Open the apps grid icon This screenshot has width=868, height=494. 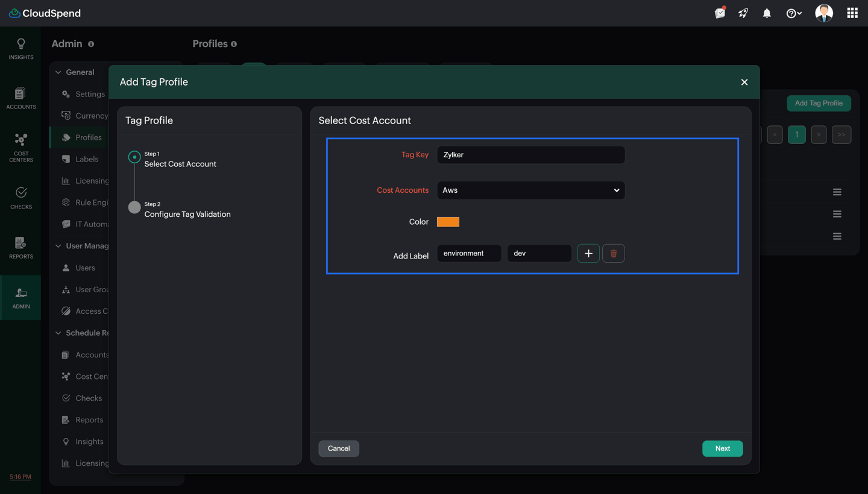[852, 13]
